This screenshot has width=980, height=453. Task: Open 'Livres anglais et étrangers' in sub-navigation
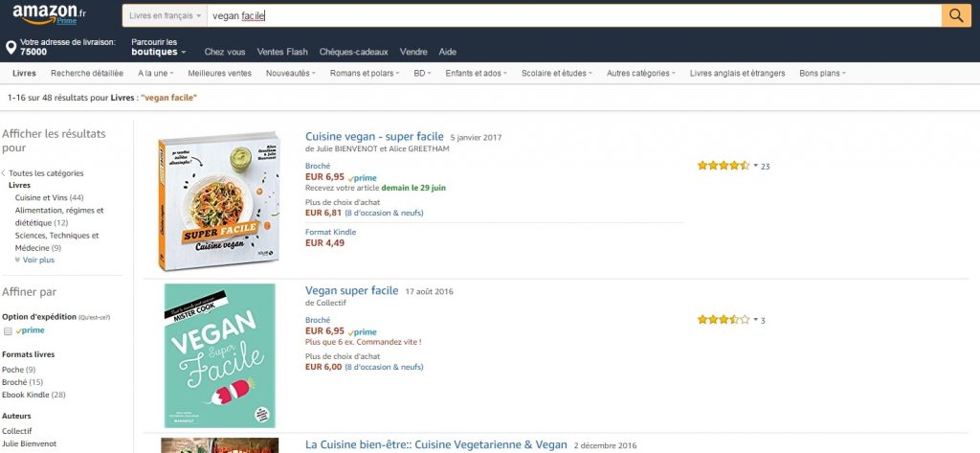[738, 73]
